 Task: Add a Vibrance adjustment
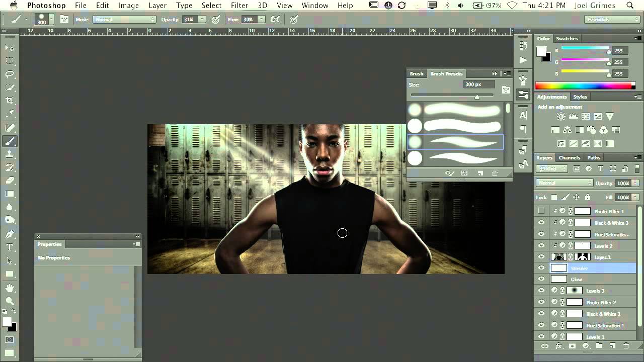pos(610,116)
